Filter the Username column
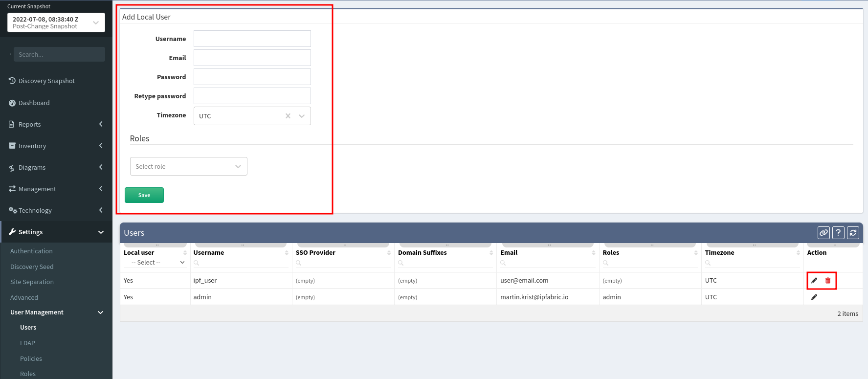This screenshot has height=379, width=868. point(241,263)
